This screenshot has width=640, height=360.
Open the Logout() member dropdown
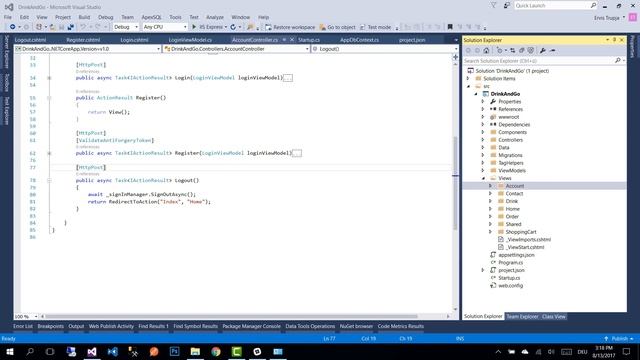point(385,49)
